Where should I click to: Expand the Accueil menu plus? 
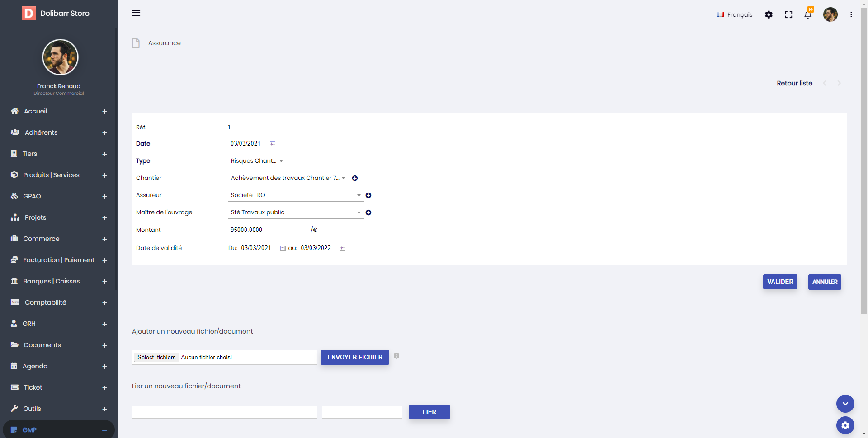click(x=104, y=112)
